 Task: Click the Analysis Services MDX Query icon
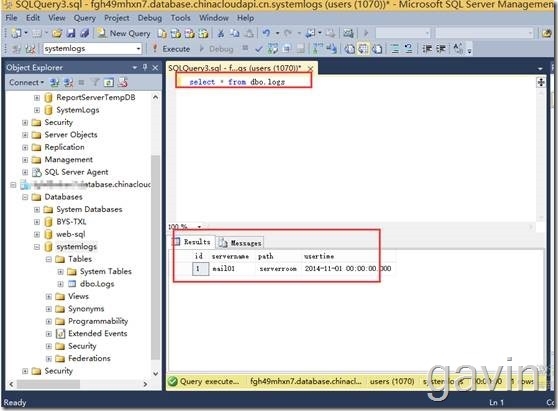pyautogui.click(x=176, y=33)
